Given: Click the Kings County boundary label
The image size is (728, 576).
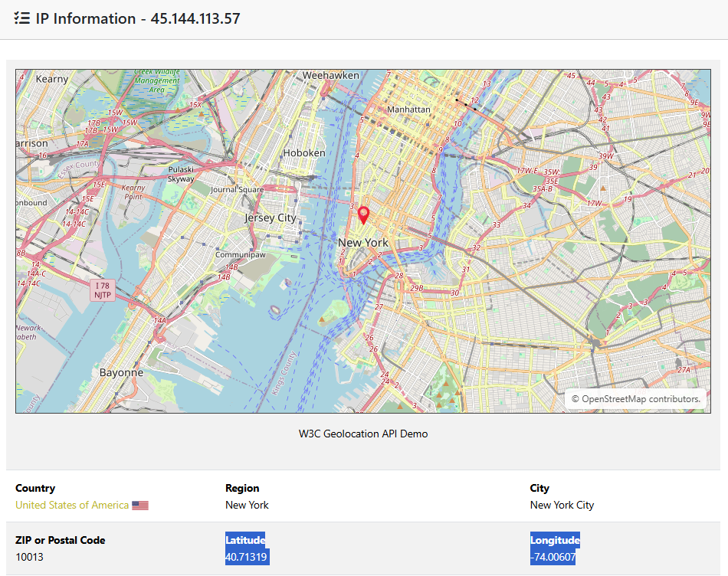Looking at the screenshot, I should 284,374.
